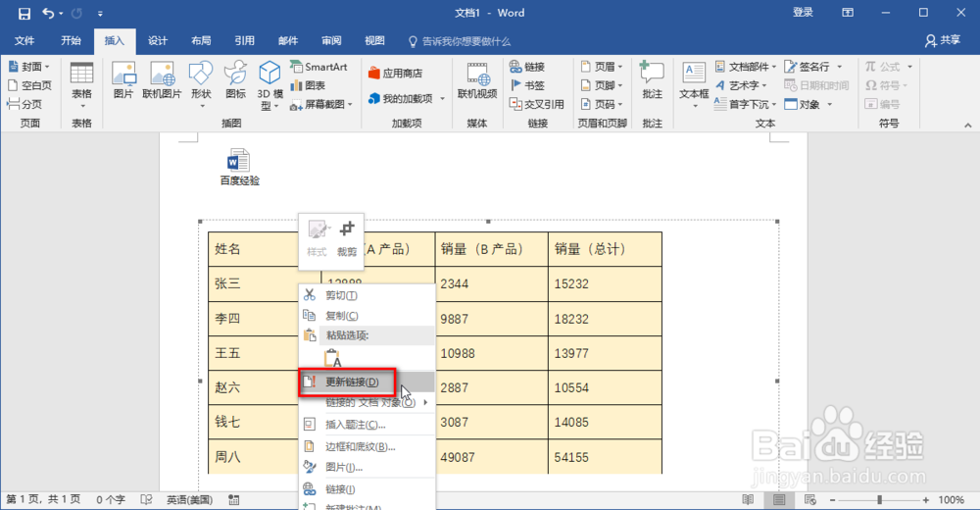Choose 剪切(T) from the context menu

pyautogui.click(x=367, y=295)
